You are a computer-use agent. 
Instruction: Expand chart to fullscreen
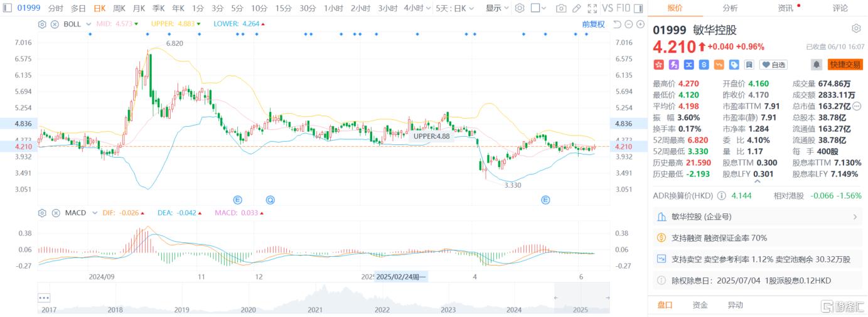coord(592,8)
